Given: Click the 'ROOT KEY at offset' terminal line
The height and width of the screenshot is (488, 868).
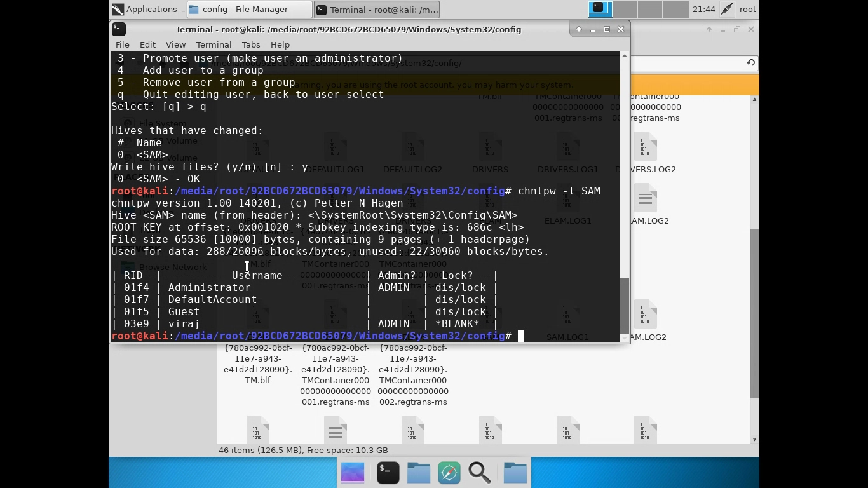Looking at the screenshot, I should point(318,227).
